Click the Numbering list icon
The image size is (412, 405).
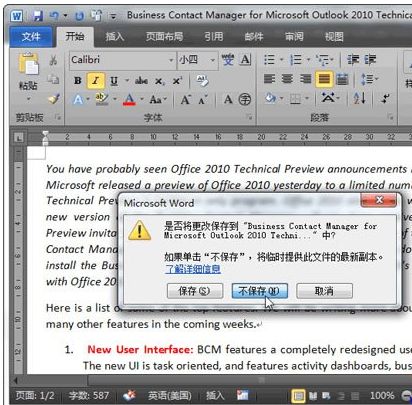[296, 60]
